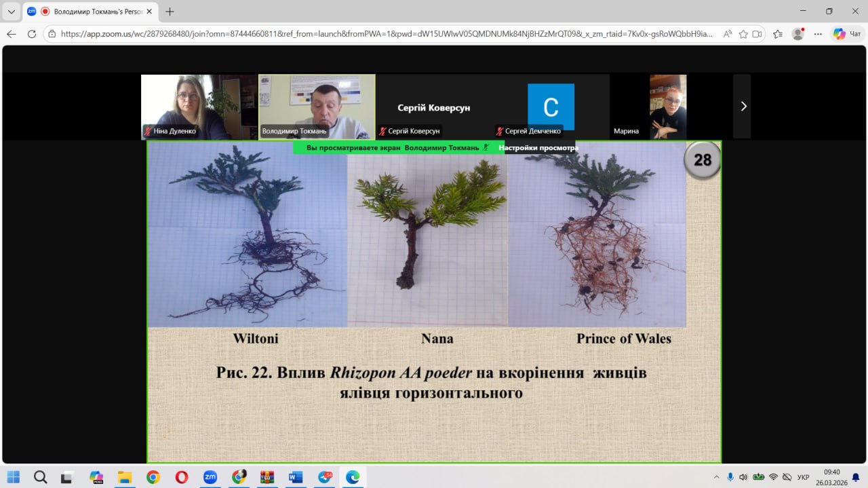Open the browser tab list dropdown
The height and width of the screenshot is (488, 868).
[x=11, y=12]
